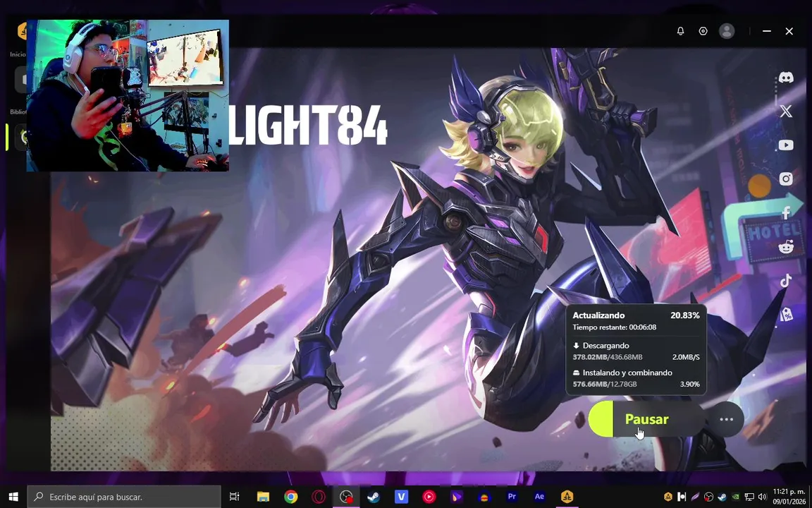The width and height of the screenshot is (812, 508).
Task: Click the Garena icon in system tray
Action: (668, 497)
